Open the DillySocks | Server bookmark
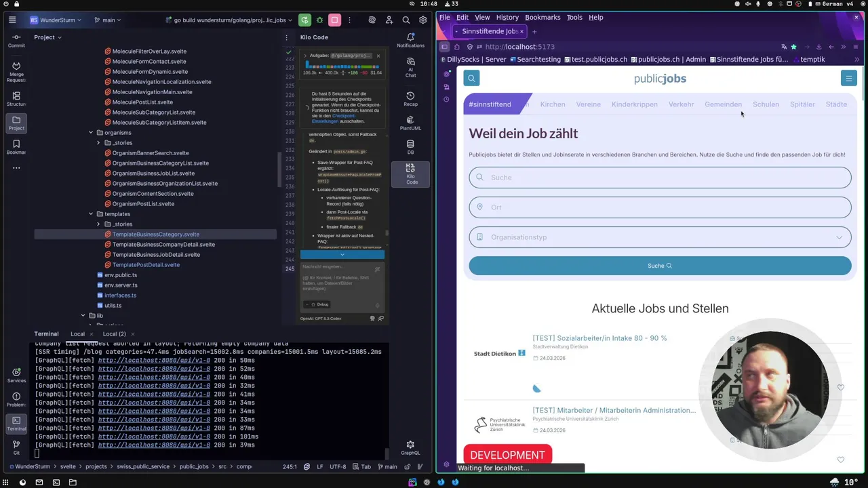868x488 pixels. point(472,60)
